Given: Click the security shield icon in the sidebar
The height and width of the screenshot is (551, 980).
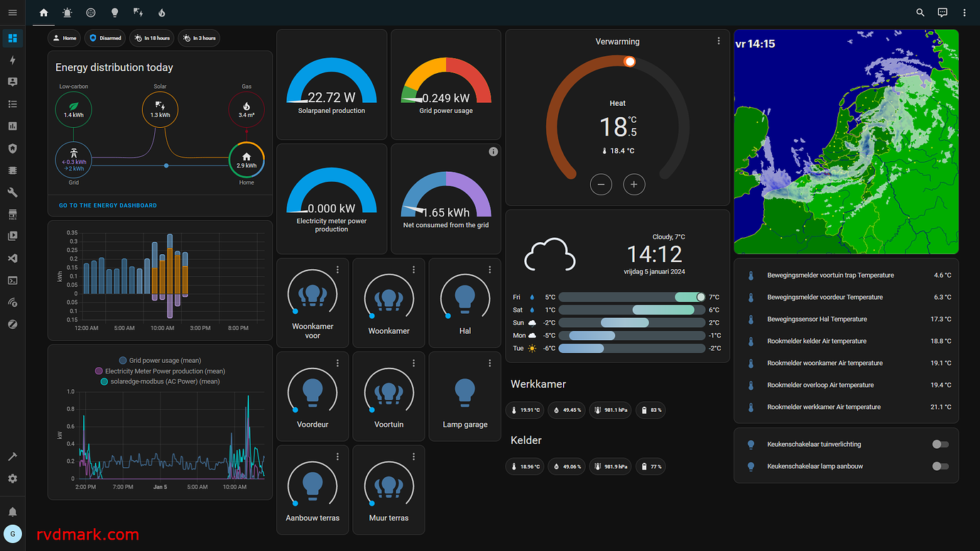Looking at the screenshot, I should click(x=12, y=148).
